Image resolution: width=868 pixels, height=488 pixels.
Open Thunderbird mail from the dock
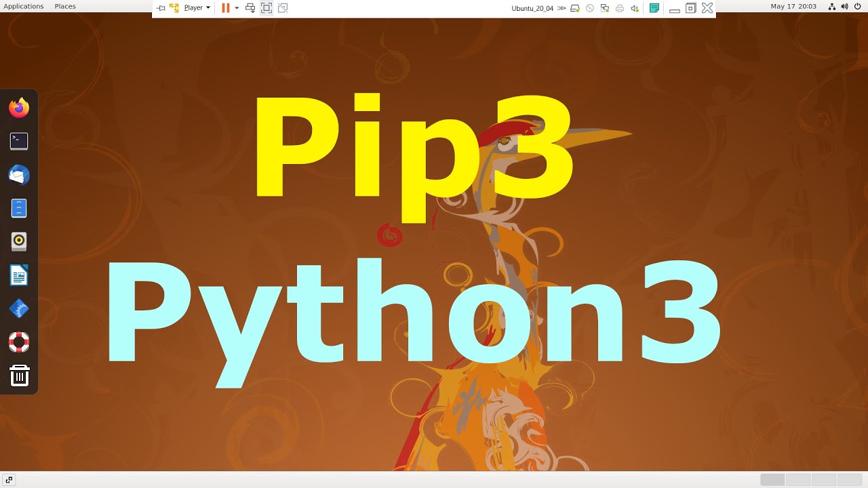pos(19,175)
